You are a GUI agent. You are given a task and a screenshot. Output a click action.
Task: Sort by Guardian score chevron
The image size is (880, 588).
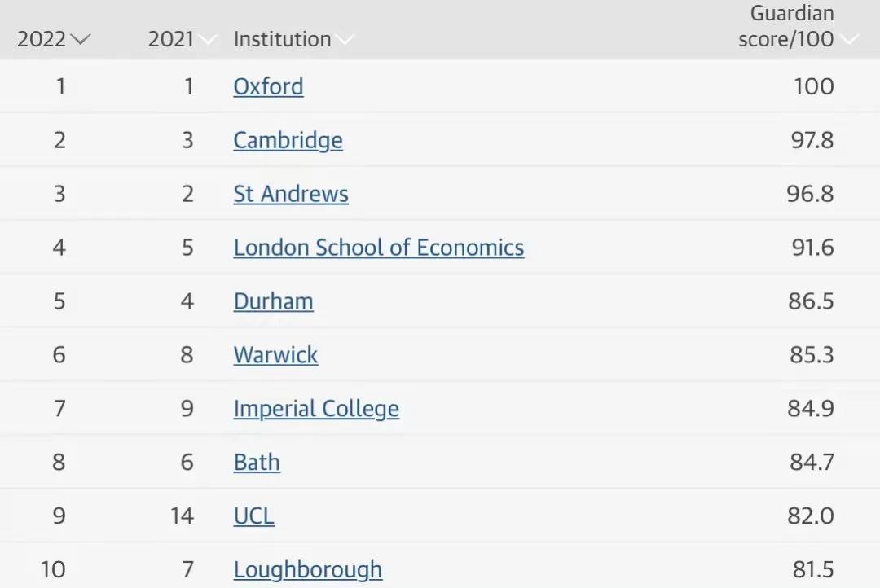click(848, 40)
